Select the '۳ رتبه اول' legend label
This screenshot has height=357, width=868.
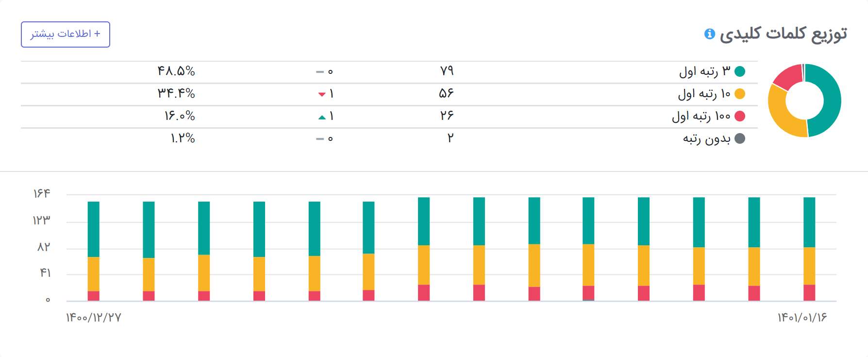pyautogui.click(x=704, y=71)
